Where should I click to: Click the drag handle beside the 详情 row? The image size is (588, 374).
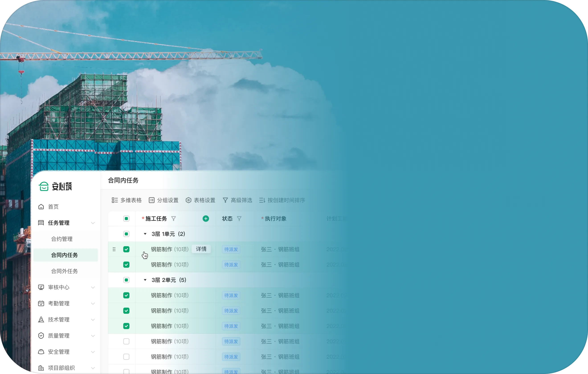point(114,249)
